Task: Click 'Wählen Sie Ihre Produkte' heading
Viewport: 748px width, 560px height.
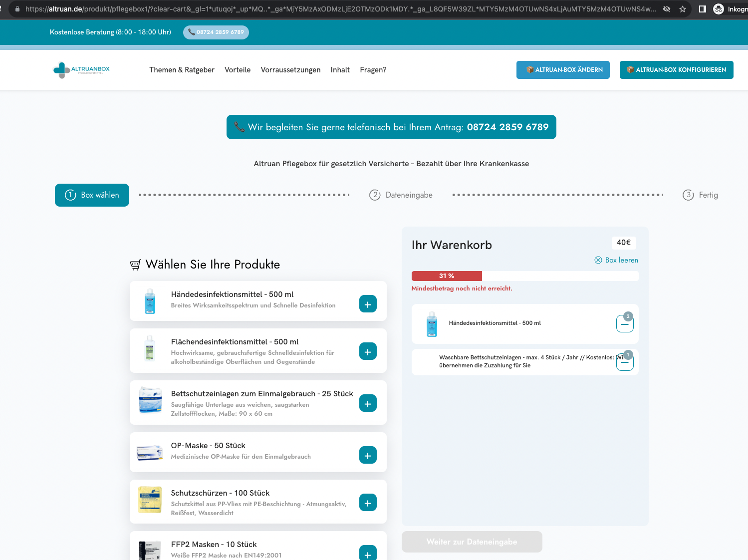Action: pos(213,265)
